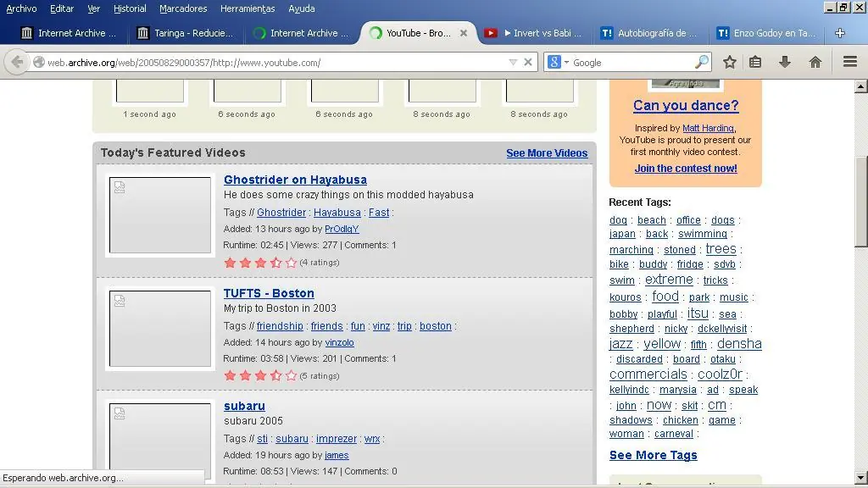Screen dimensions: 868x488
Task: Click Join the contest now link
Action: [686, 169]
